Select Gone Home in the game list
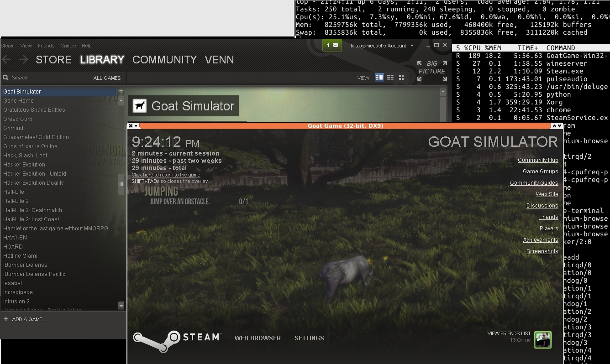 click(x=59, y=101)
